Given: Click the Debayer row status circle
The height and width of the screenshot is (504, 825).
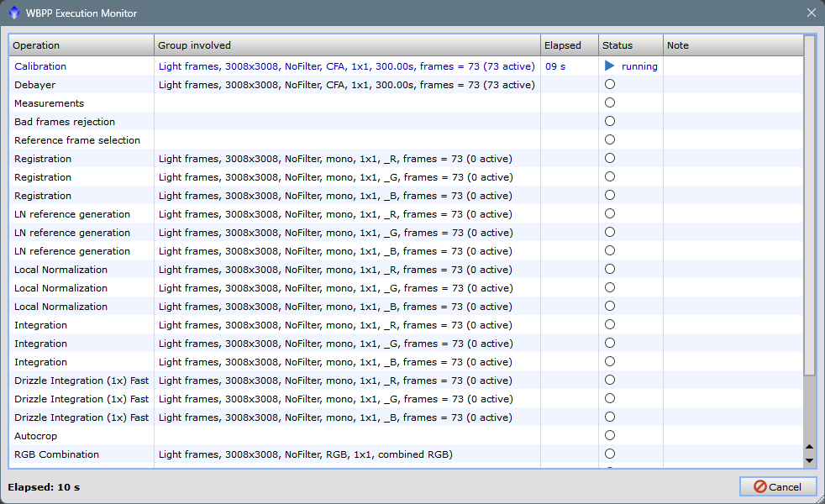Looking at the screenshot, I should (610, 84).
